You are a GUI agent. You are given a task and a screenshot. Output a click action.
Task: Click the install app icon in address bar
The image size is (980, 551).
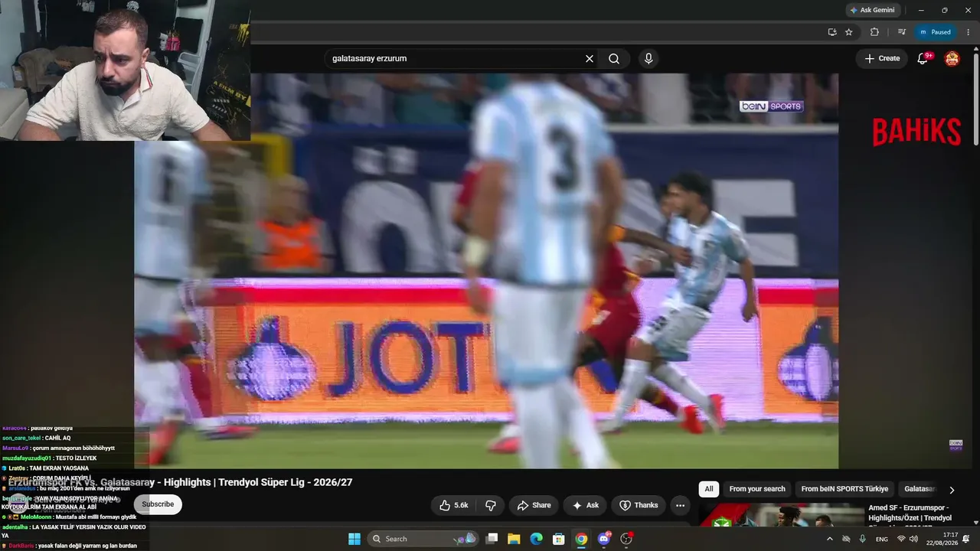click(832, 32)
